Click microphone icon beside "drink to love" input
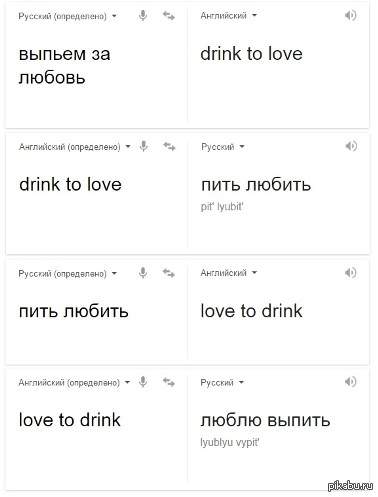The image size is (378, 497). coord(144,146)
